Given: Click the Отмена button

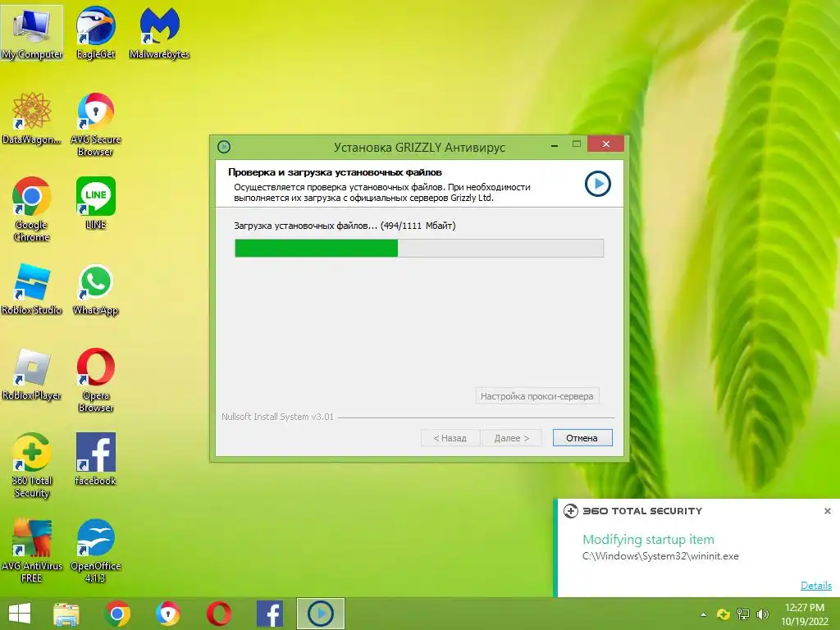Looking at the screenshot, I should 582,438.
